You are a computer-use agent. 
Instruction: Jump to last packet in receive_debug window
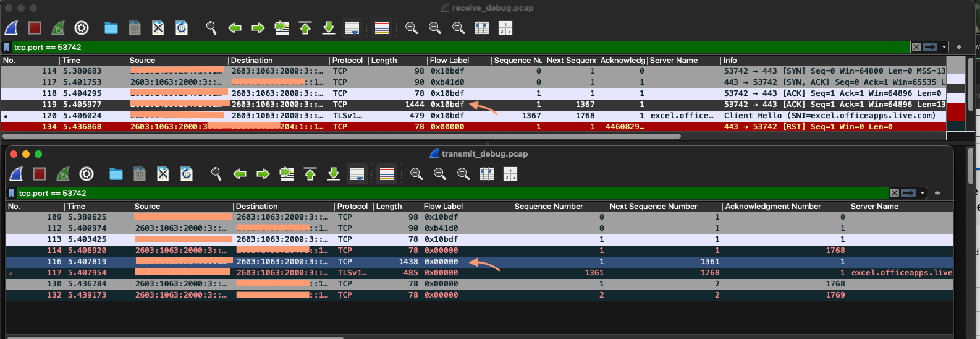[329, 28]
